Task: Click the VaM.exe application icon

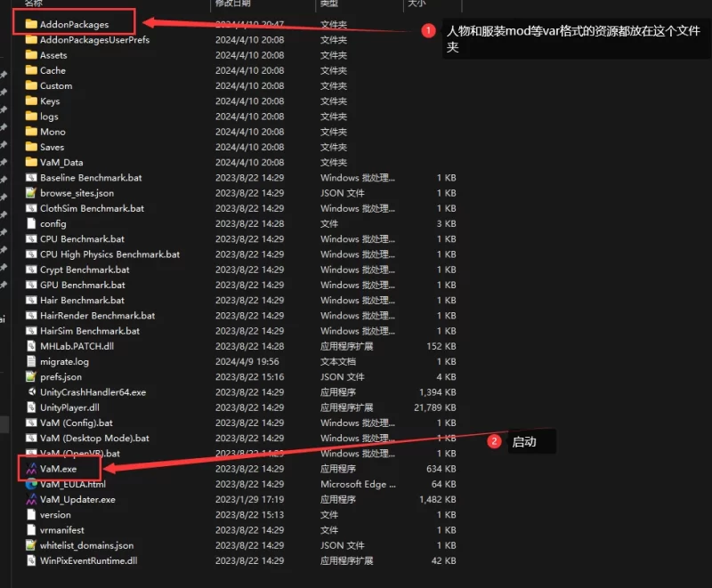Action: pyautogui.click(x=31, y=469)
